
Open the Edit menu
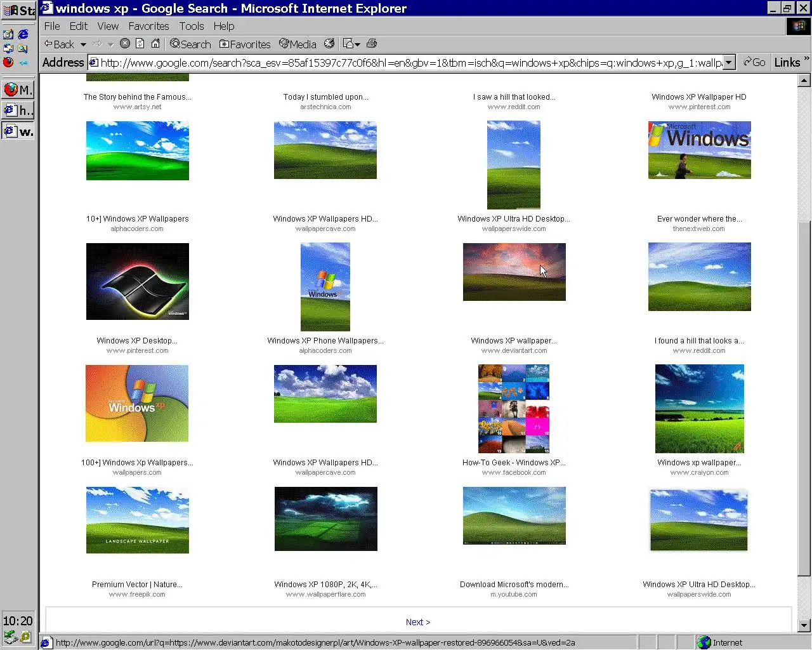[x=79, y=26]
